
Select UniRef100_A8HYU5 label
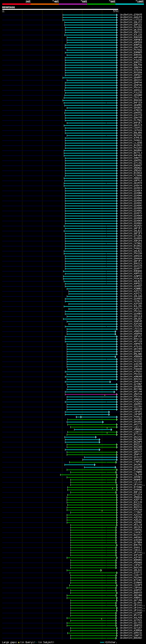pyautogui.click(x=131, y=409)
